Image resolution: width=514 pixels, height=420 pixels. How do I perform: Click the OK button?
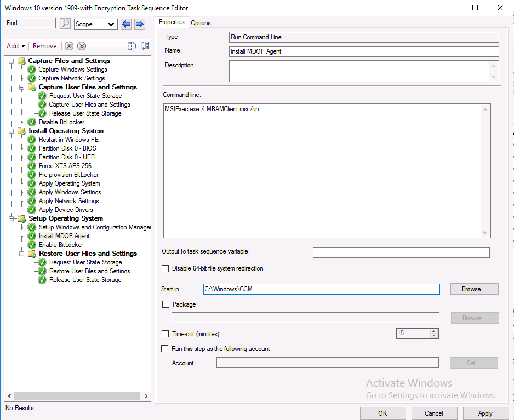tap(382, 413)
